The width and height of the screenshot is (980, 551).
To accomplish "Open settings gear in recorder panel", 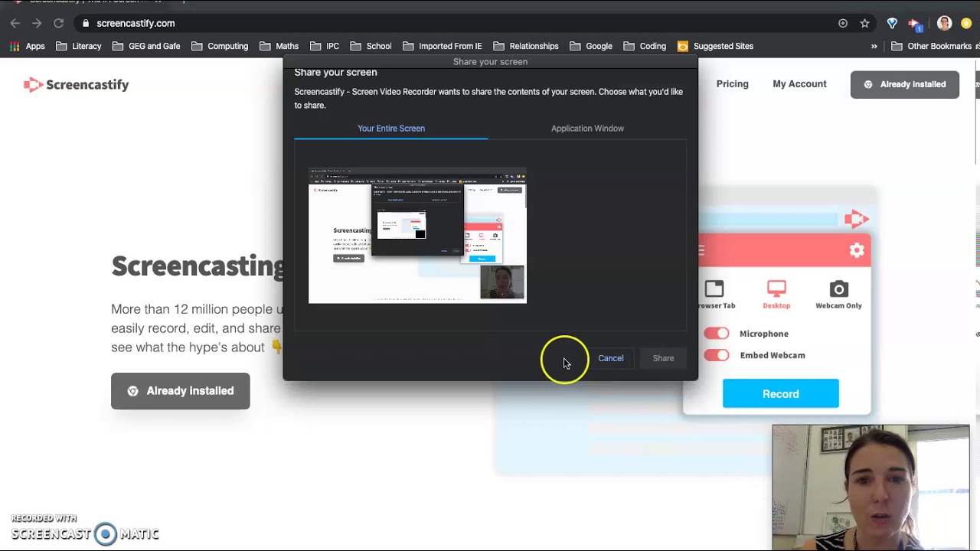I will pyautogui.click(x=857, y=250).
